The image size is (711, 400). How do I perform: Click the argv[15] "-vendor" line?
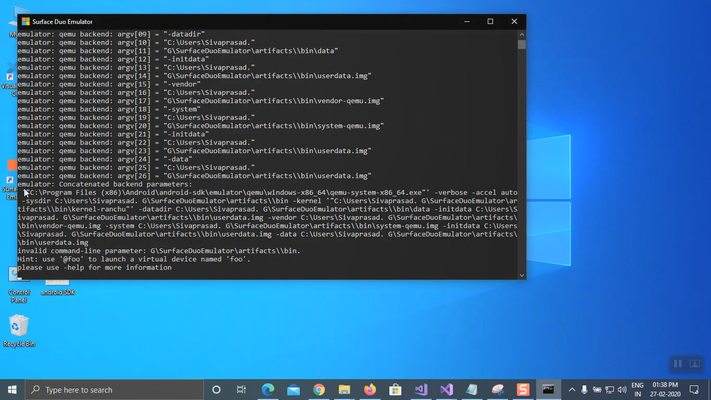(x=109, y=84)
